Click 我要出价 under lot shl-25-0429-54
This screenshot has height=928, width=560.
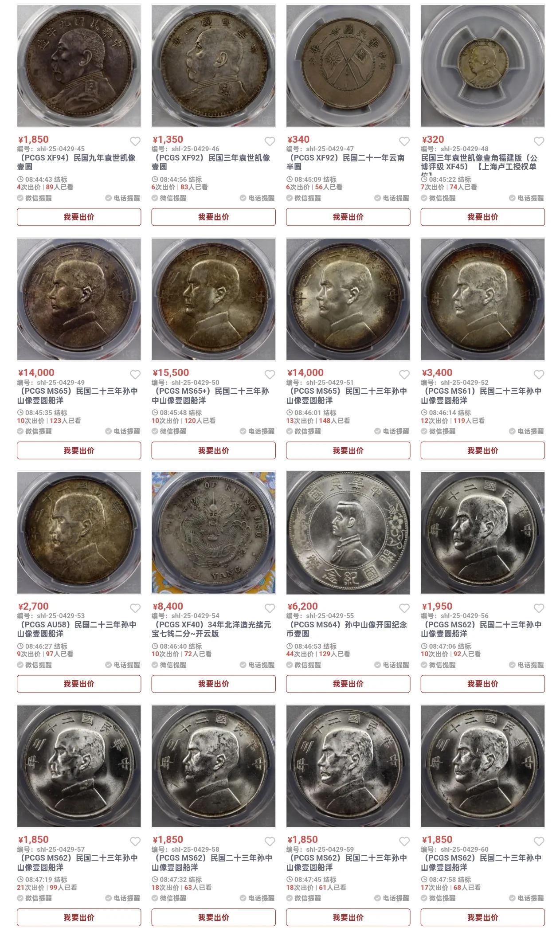(x=214, y=684)
